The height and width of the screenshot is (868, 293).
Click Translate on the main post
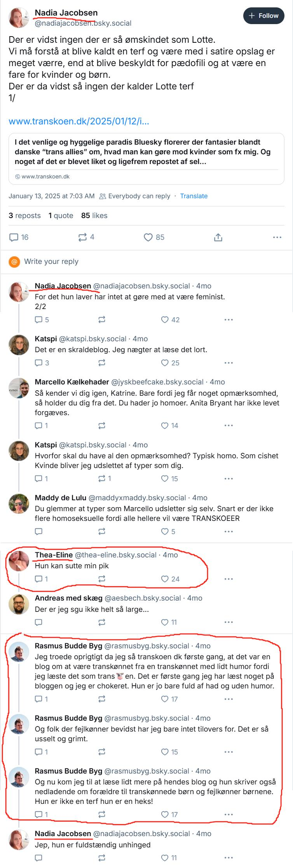[x=194, y=196]
